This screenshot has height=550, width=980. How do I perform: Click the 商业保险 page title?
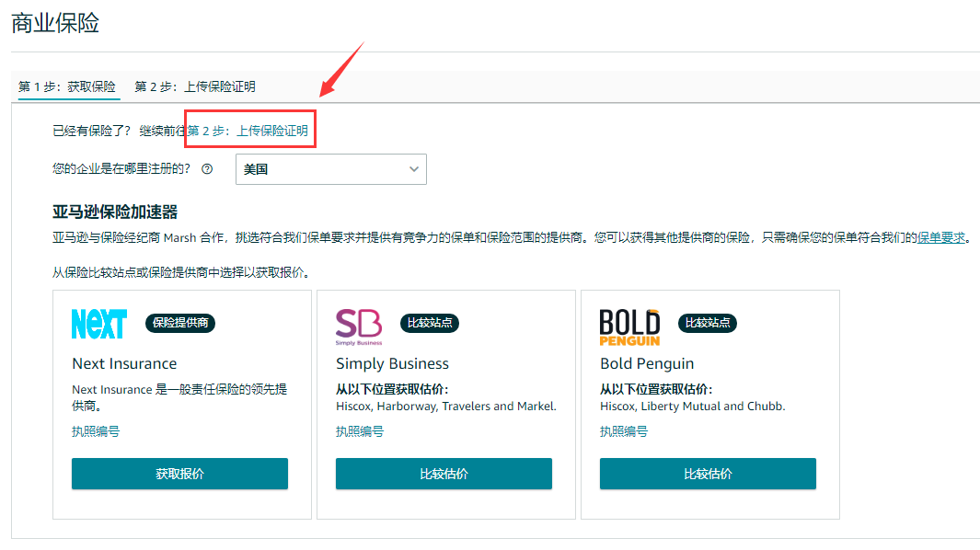(x=55, y=23)
